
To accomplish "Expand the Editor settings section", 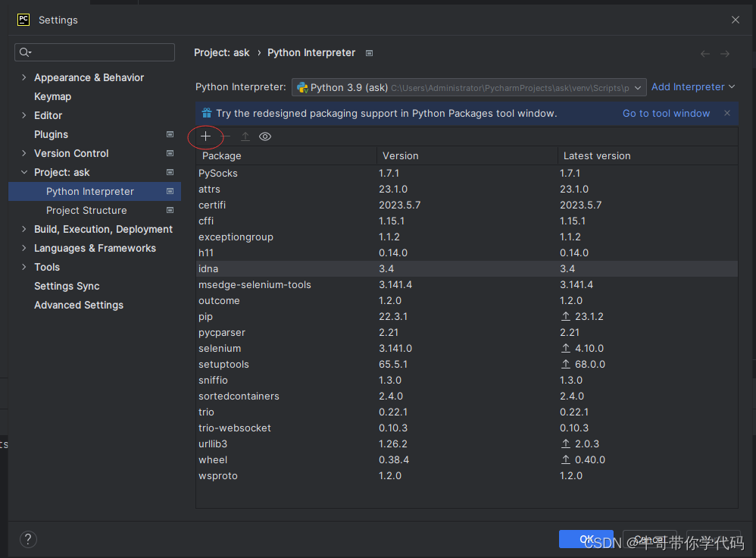I will [x=24, y=115].
